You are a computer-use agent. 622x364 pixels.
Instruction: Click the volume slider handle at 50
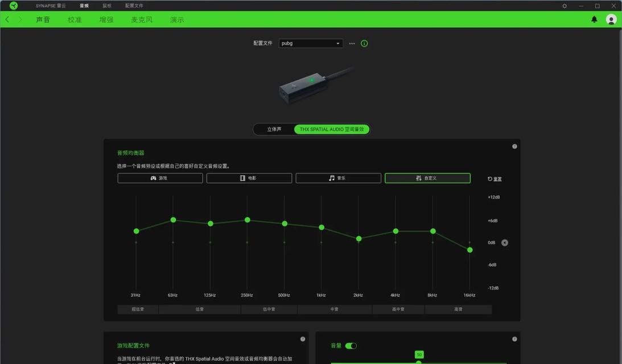tap(418, 362)
